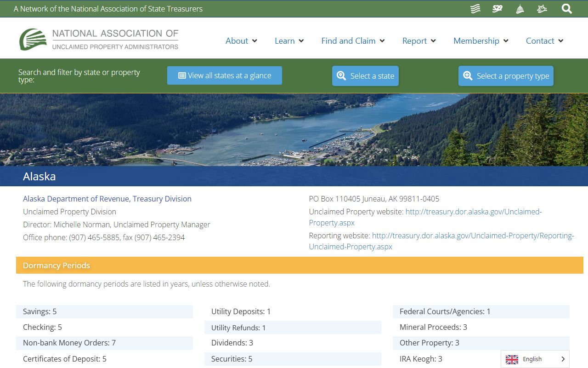Click the network of State Treasurers tagline
The image size is (588, 368).
click(108, 9)
